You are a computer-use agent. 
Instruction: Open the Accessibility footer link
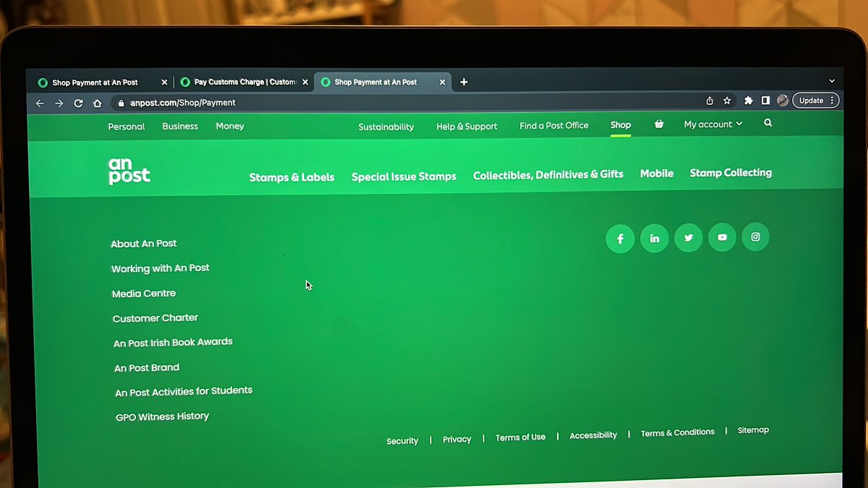click(593, 435)
